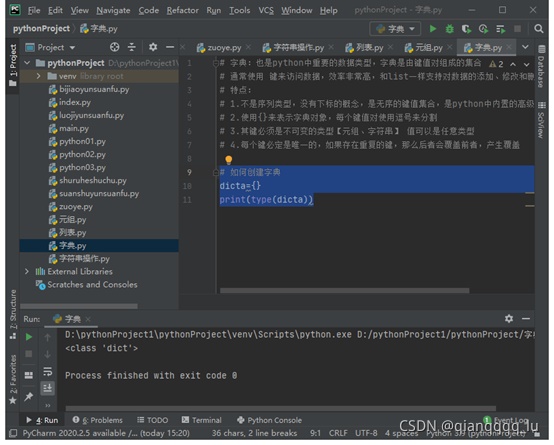Click the locate-file target icon in Project panel

pyautogui.click(x=114, y=47)
